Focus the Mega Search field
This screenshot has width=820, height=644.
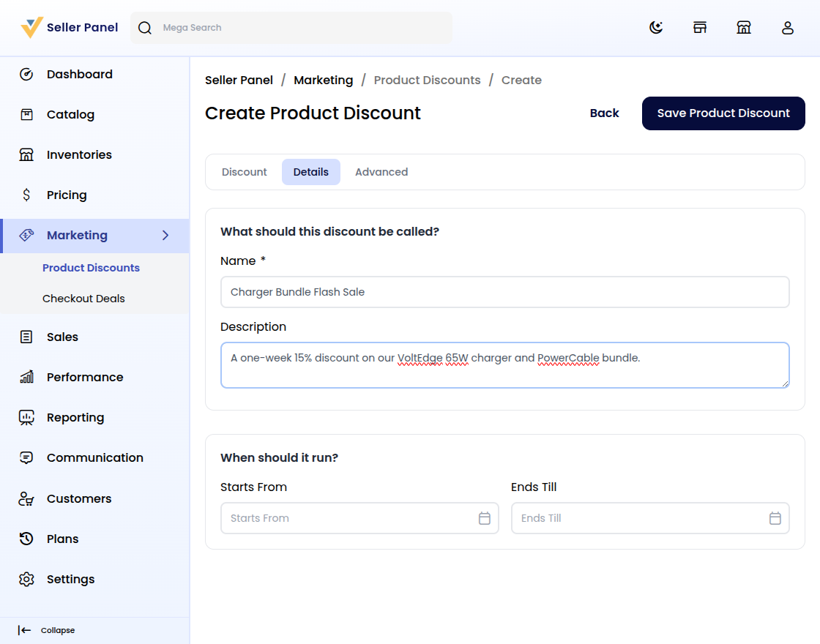point(291,28)
